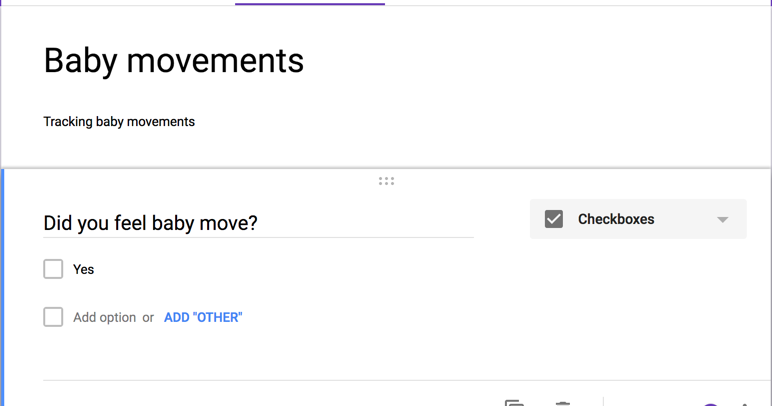
Task: Select the purple underlined active tab at top
Action: tap(310, 3)
